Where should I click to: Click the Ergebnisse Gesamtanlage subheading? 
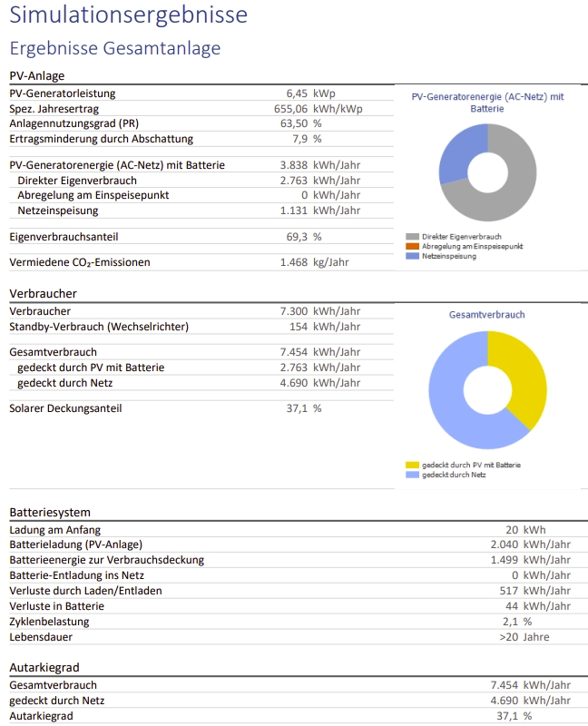tap(115, 48)
